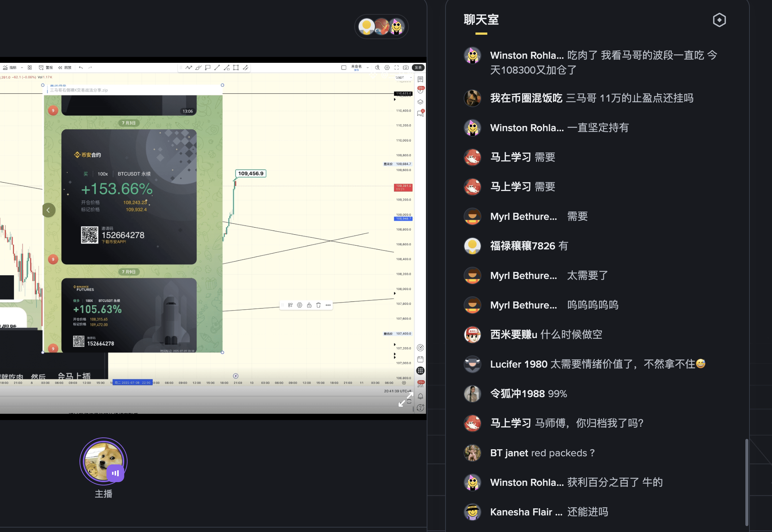Undo the last chart action

pyautogui.click(x=81, y=68)
